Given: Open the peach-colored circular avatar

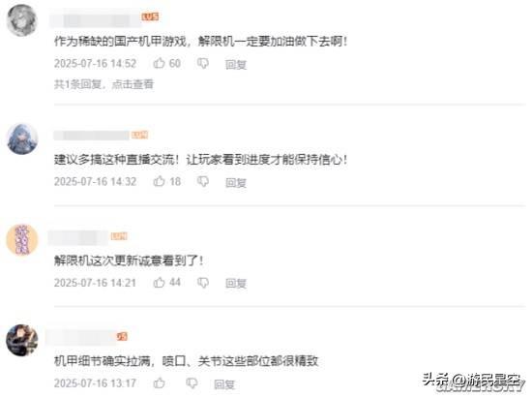Looking at the screenshot, I should [22, 239].
